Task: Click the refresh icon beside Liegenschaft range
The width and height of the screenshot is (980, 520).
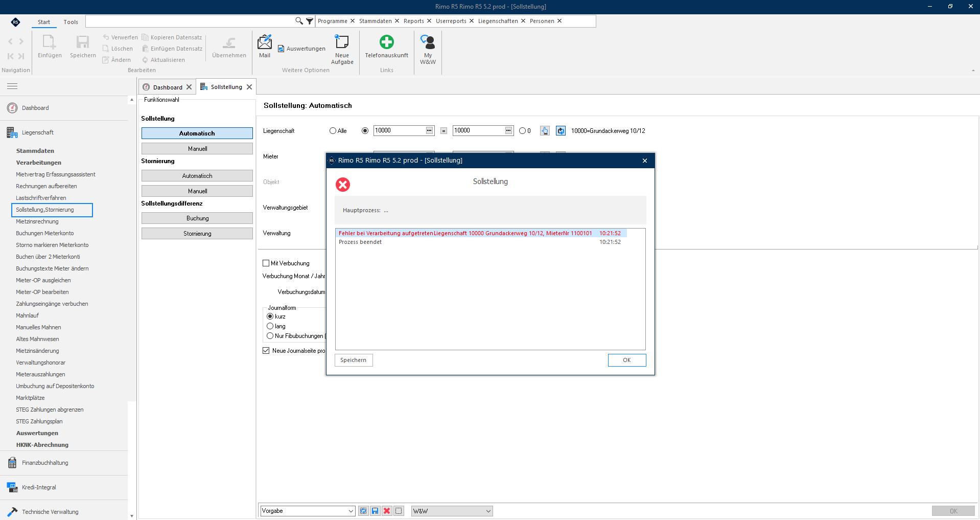Action: click(561, 131)
